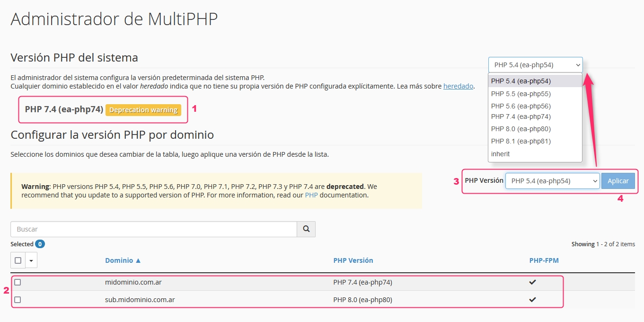Open the heredado link
This screenshot has height=322, width=644.
click(458, 86)
